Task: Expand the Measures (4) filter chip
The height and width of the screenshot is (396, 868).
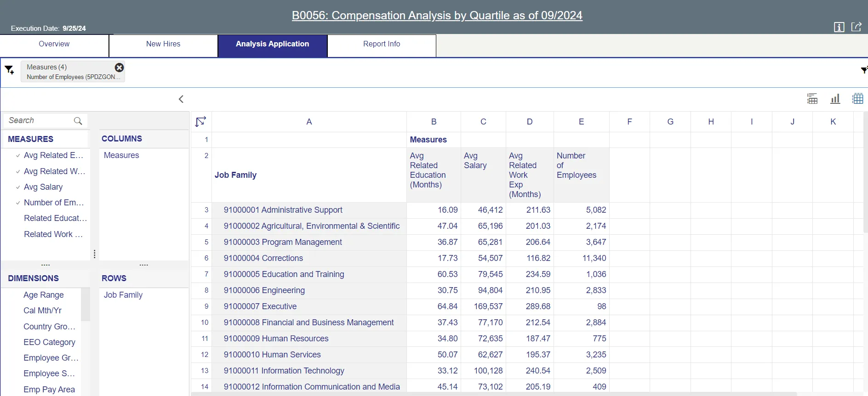Action: pos(69,72)
